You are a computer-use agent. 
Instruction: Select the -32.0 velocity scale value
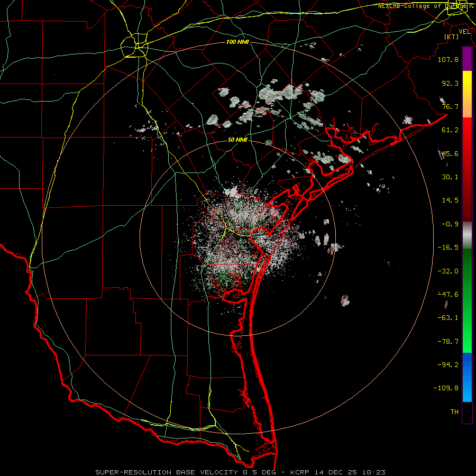click(448, 271)
